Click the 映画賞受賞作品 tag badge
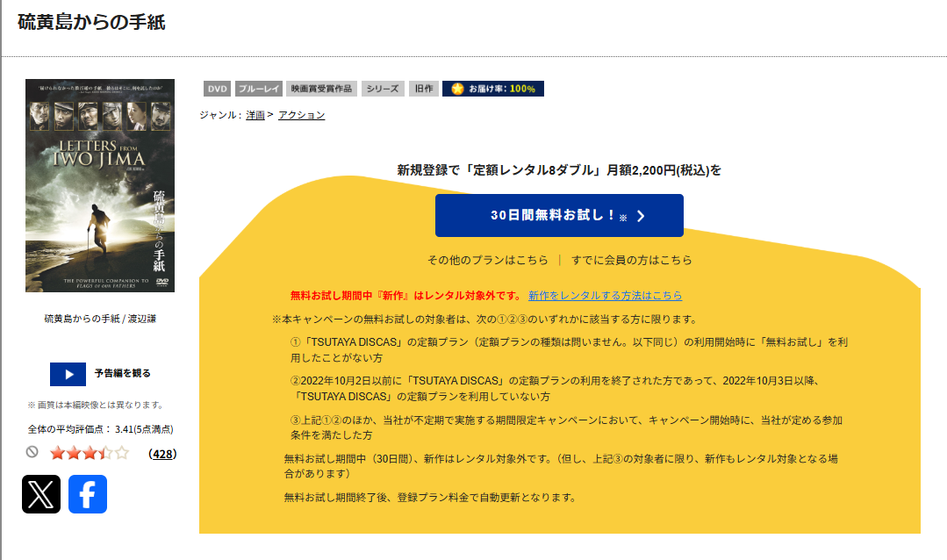Screen dimensions: 947x560 tap(321, 89)
